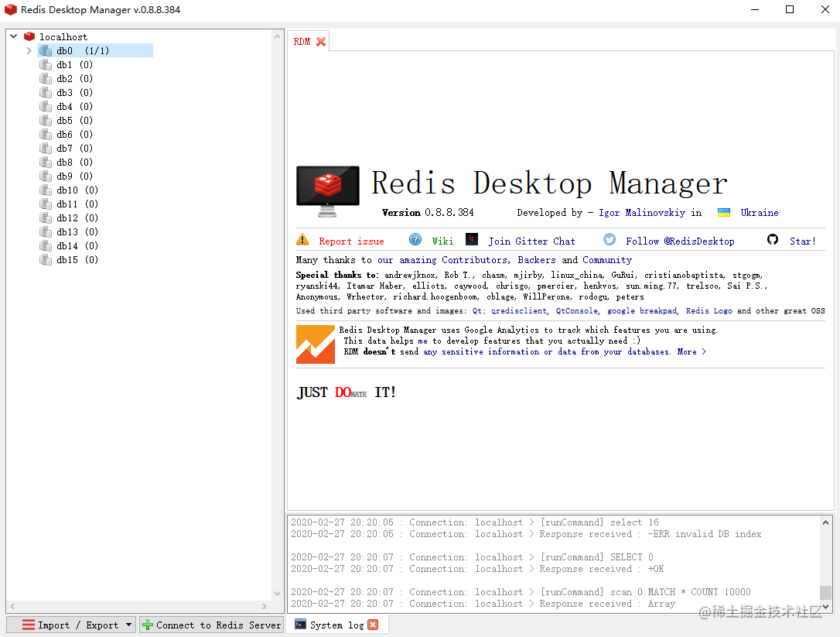Open the Igor Malinovskiy link
Screen dimensions: 840x637
click(642, 212)
